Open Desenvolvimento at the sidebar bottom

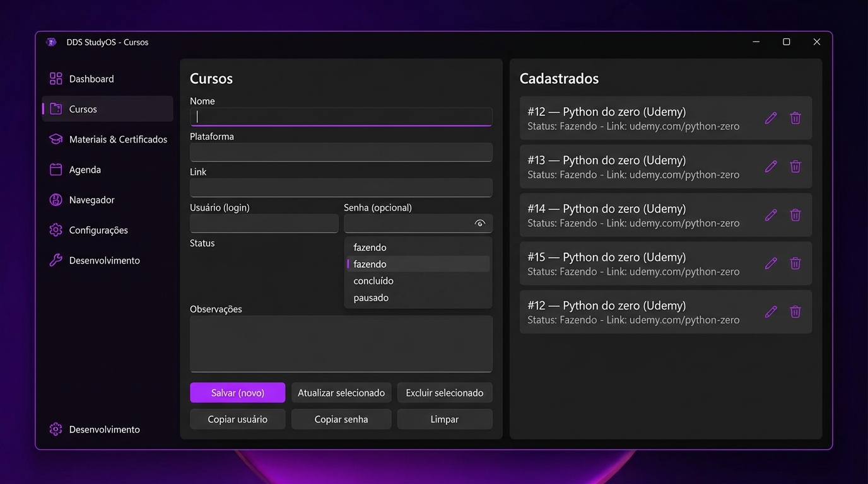104,429
